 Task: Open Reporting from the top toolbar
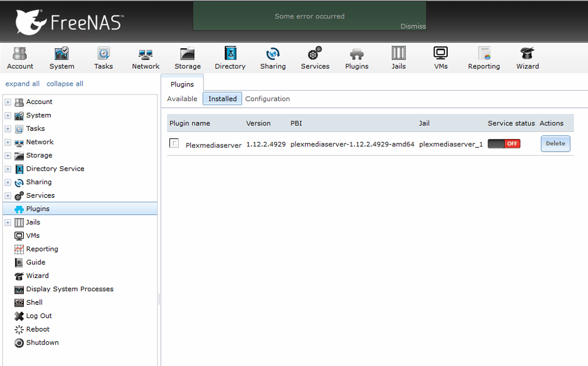tap(483, 58)
